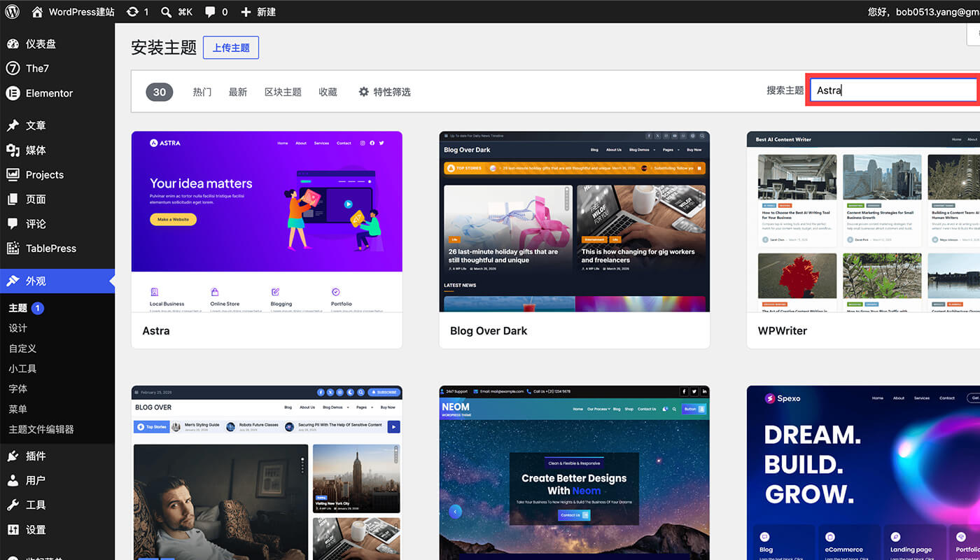Click the 页面 pages icon
Image resolution: width=980 pixels, height=560 pixels.
click(x=13, y=199)
